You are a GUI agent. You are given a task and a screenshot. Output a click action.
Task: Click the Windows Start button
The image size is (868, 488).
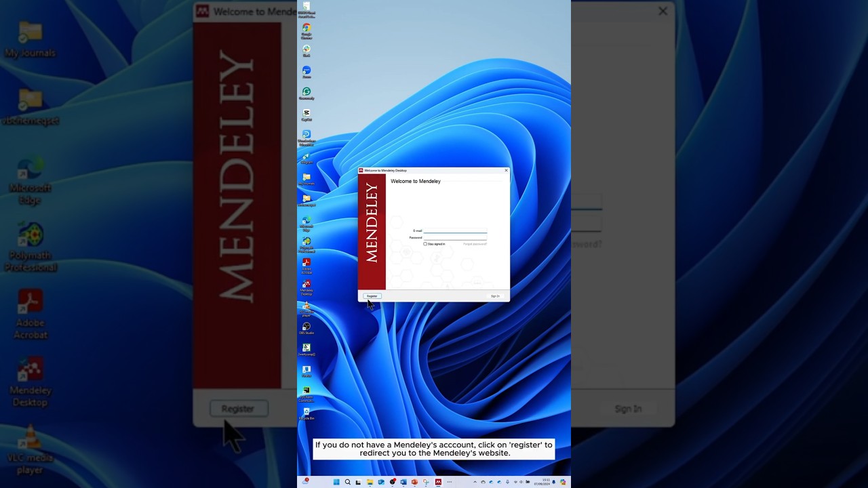(x=336, y=482)
